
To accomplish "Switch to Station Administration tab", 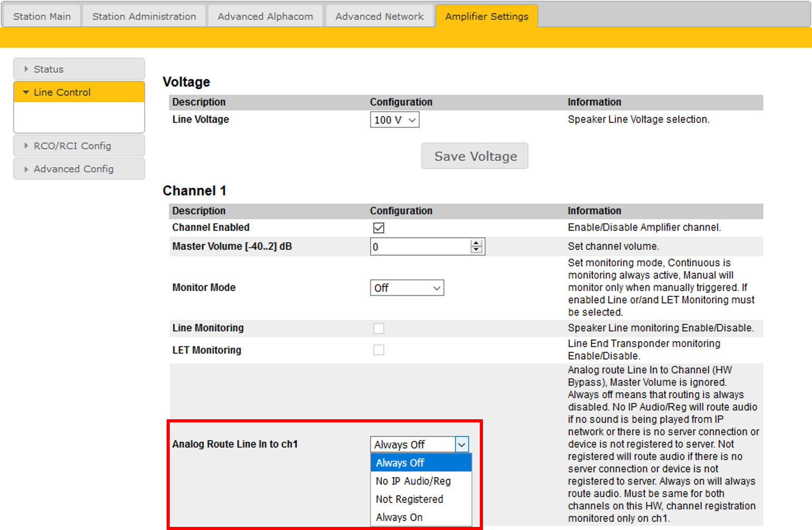I will [144, 16].
